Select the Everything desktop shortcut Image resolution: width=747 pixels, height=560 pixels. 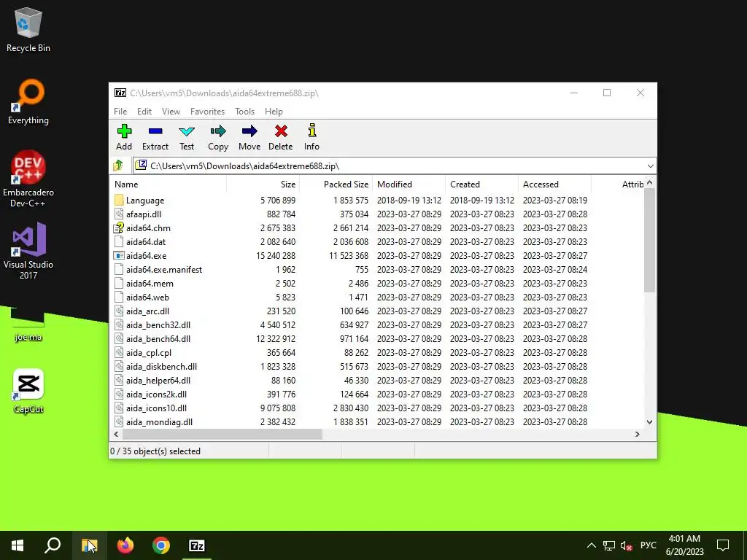pos(28,102)
